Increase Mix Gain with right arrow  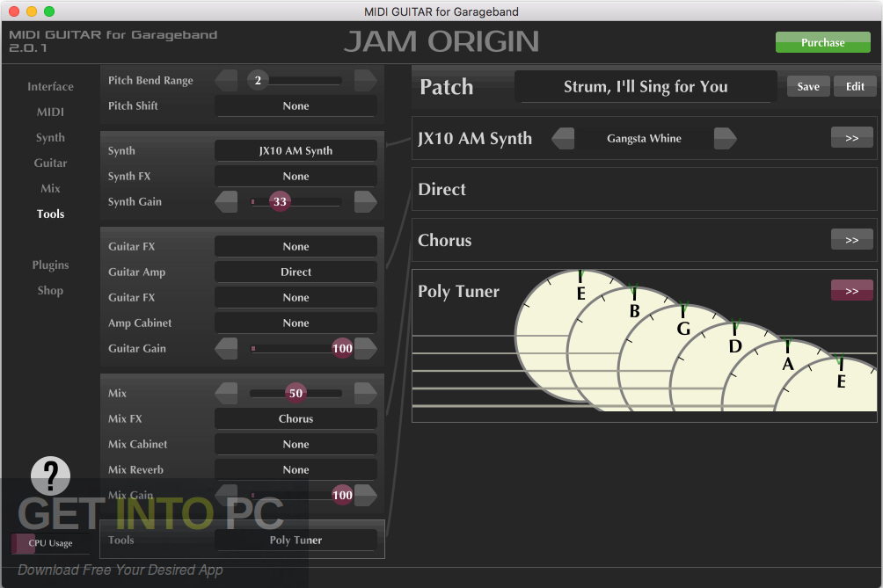tap(366, 495)
